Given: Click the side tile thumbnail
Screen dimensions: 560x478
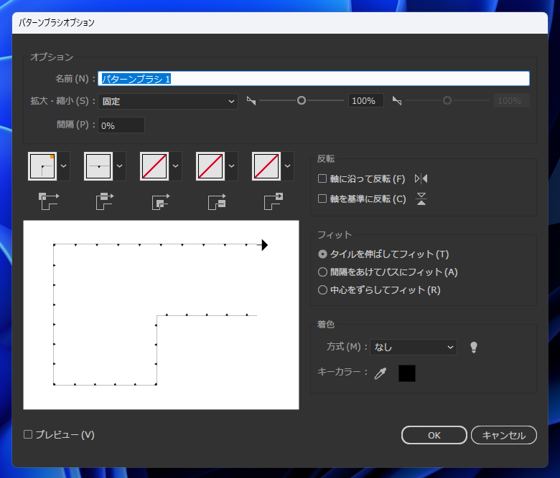Looking at the screenshot, I should [x=98, y=166].
